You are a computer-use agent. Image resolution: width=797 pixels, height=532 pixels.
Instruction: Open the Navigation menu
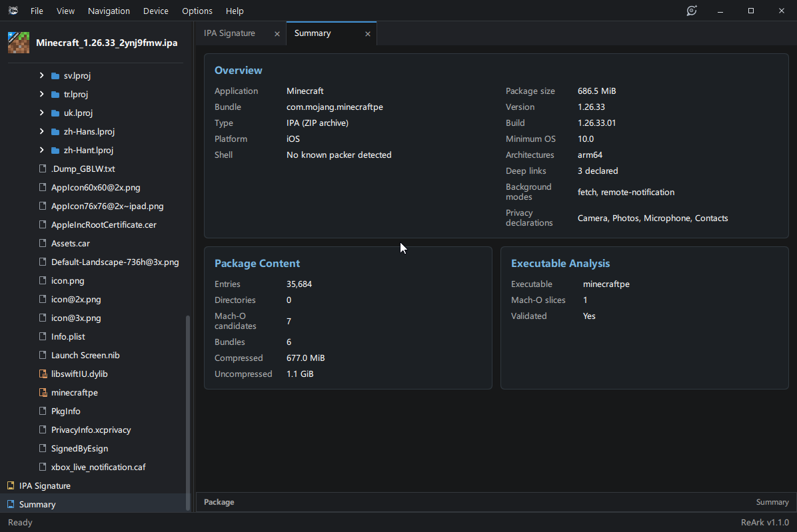(109, 11)
